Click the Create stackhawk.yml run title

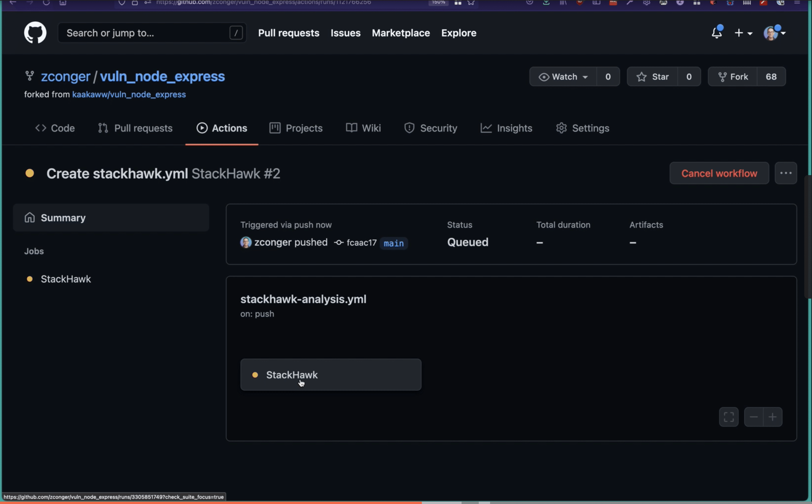point(117,174)
